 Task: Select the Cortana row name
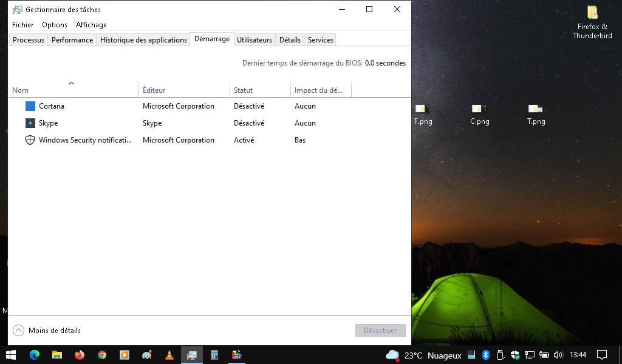[x=52, y=106]
